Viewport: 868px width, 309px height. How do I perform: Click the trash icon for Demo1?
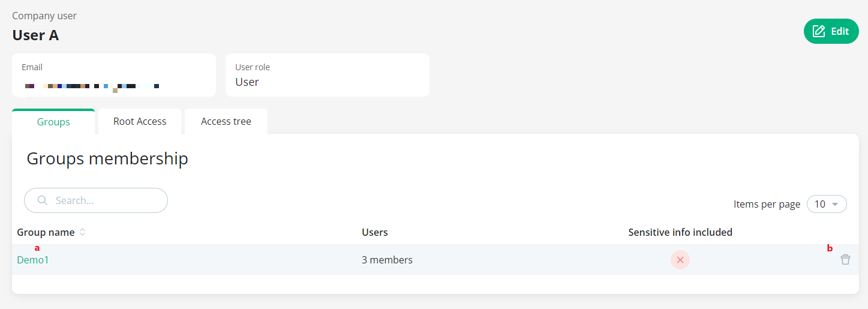[845, 260]
